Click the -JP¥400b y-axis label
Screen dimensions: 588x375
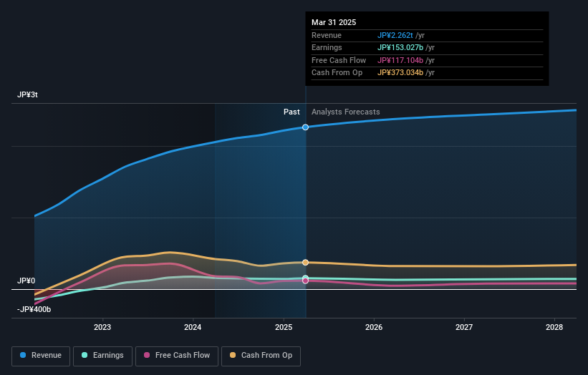tap(34, 309)
